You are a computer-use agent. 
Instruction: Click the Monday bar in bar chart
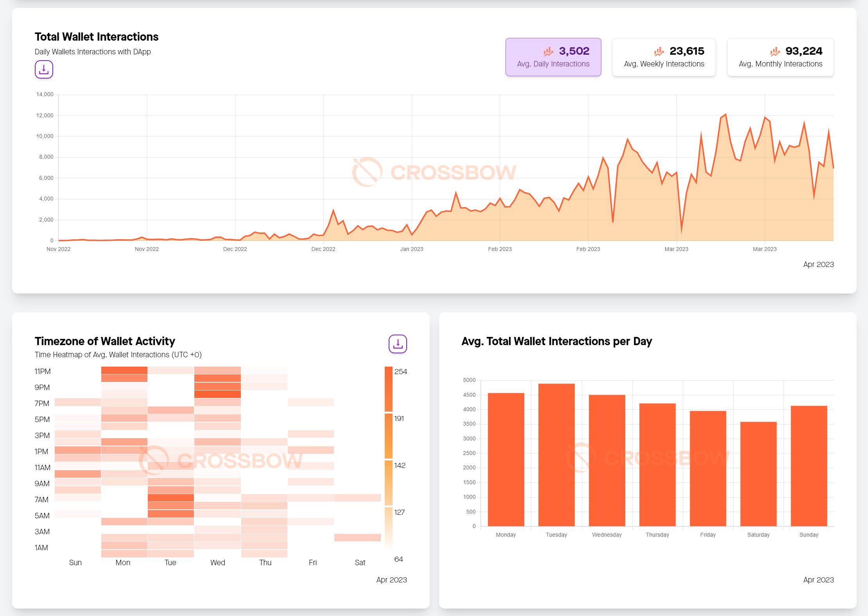[x=506, y=460]
